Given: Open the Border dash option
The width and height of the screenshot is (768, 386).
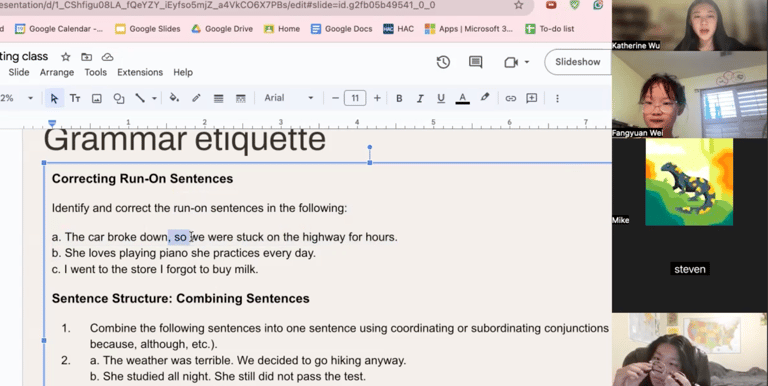Looking at the screenshot, I should point(240,98).
